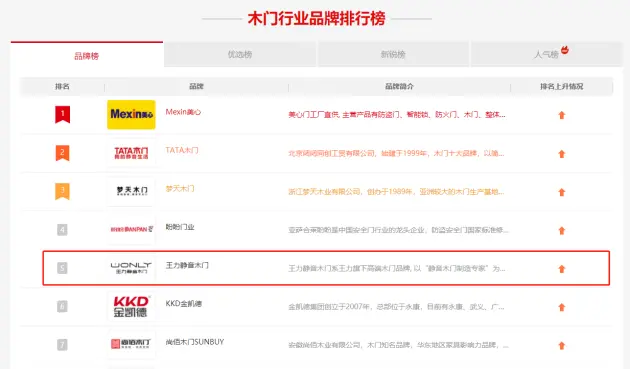Screen dimensions: 630x369
Task: Click the rank 2 orange ribbon badge
Action: click(x=62, y=153)
